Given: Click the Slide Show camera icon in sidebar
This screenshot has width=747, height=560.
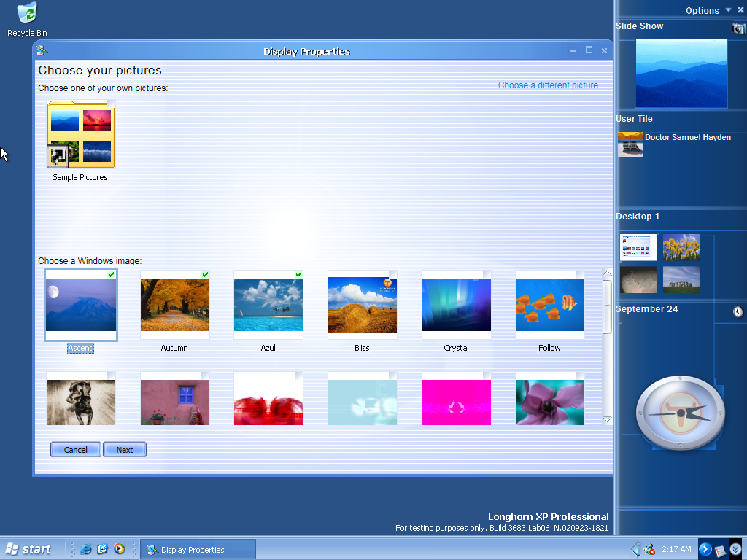Looking at the screenshot, I should tap(738, 28).
